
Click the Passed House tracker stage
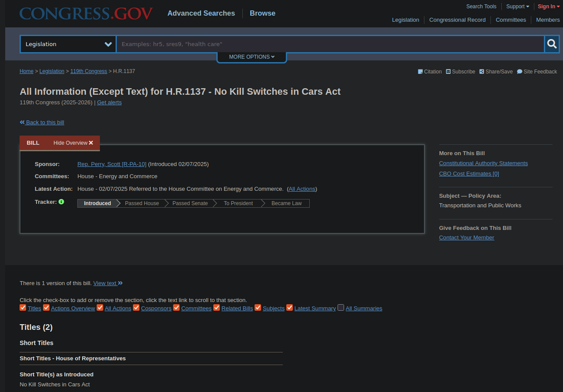pos(142,203)
